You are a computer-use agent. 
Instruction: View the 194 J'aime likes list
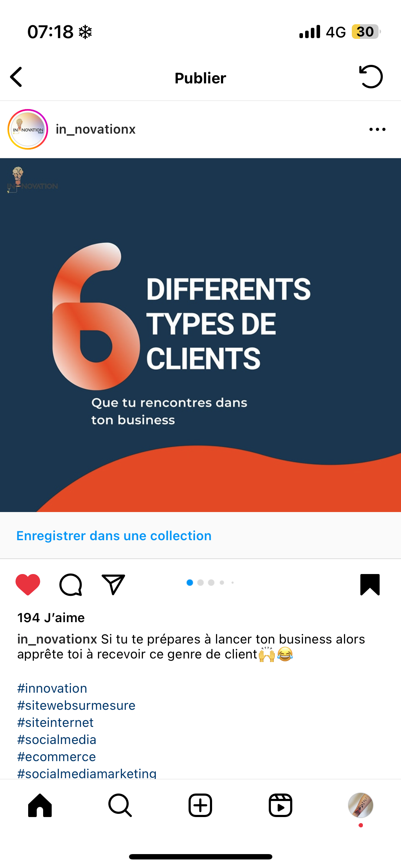51,618
